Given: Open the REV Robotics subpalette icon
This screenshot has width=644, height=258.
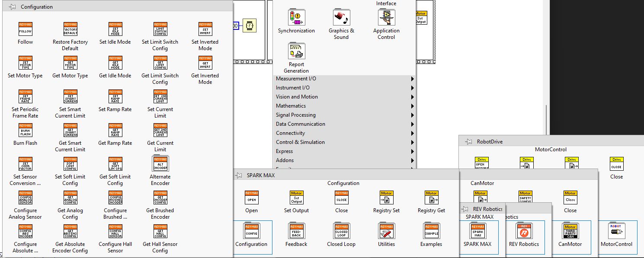Looking at the screenshot, I should pos(524,231).
